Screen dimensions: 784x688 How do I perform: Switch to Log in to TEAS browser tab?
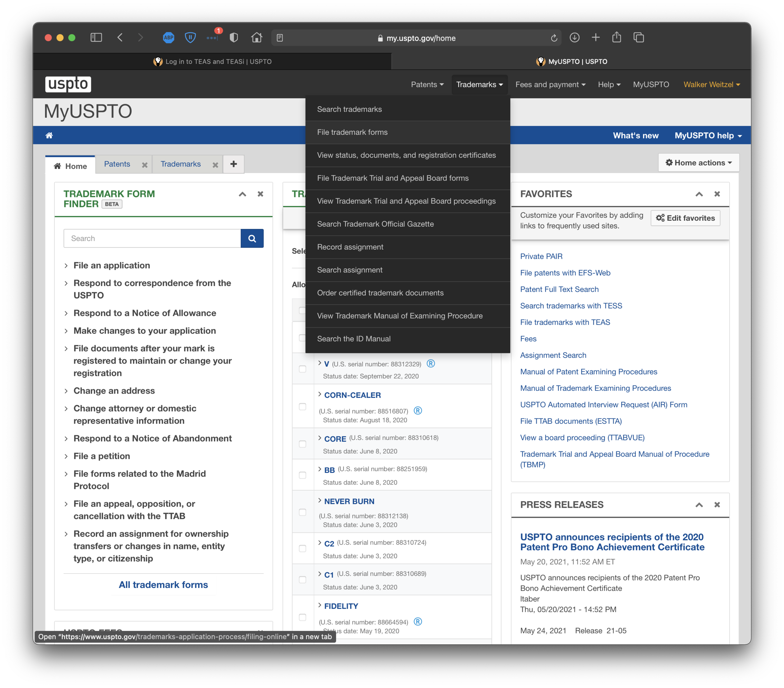[x=212, y=61]
